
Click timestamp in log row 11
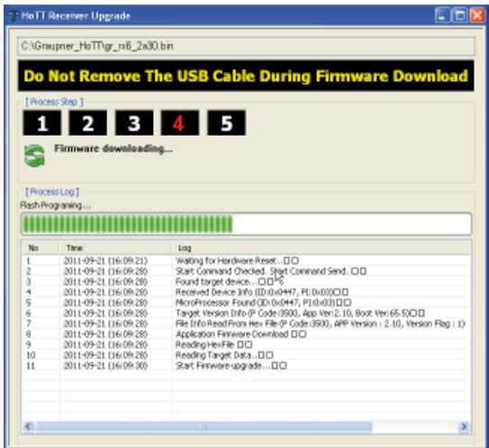[105, 365]
